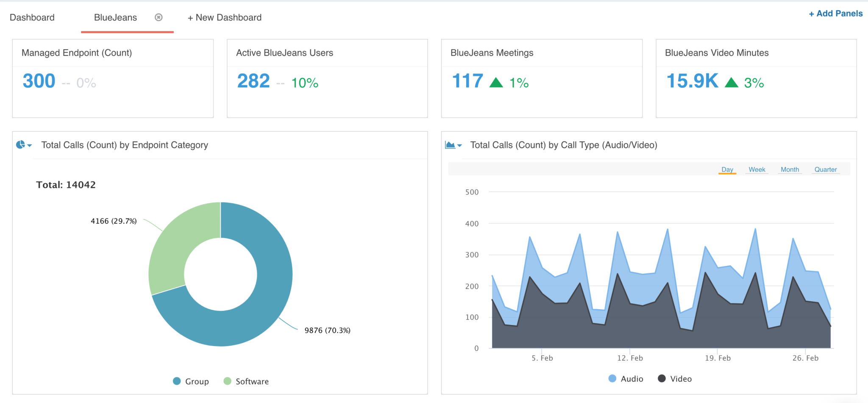Click the Video legend black dot
This screenshot has height=403, width=868.
click(662, 378)
